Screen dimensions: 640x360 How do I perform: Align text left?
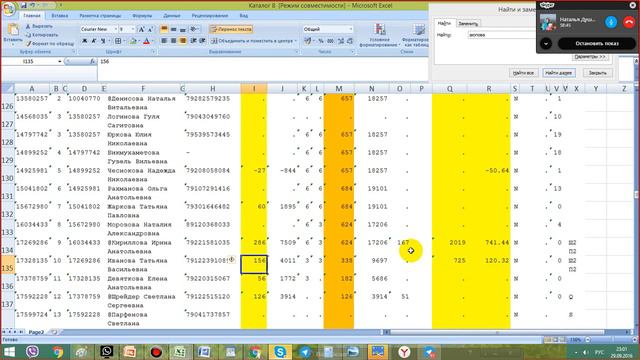tap(164, 41)
